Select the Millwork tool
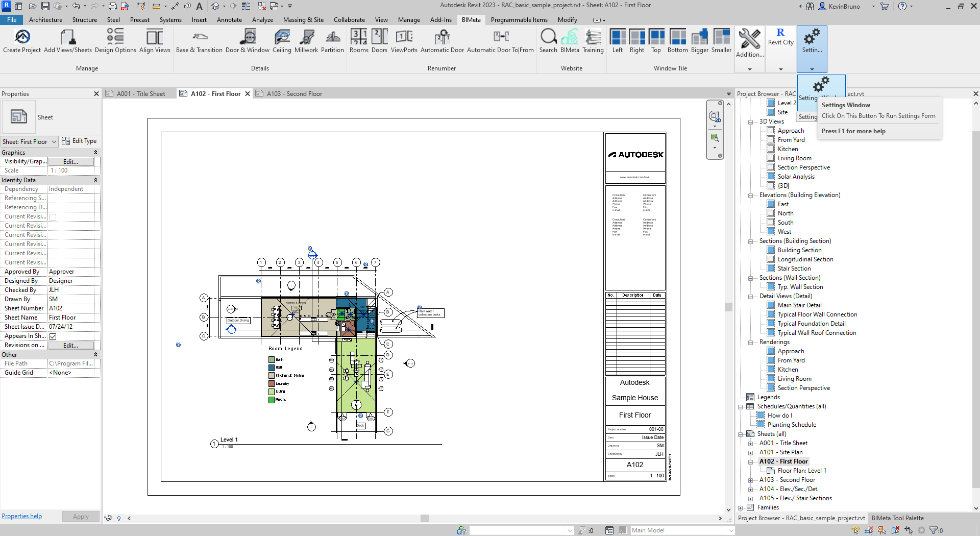Image resolution: width=980 pixels, height=536 pixels. [x=306, y=41]
